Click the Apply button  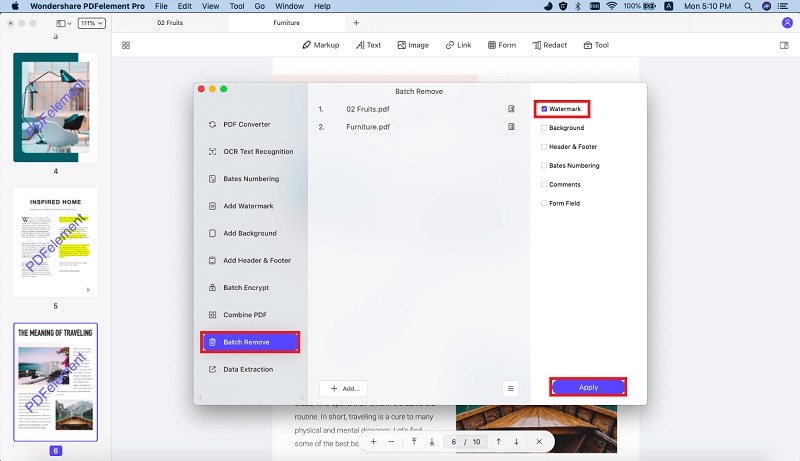[x=588, y=387]
